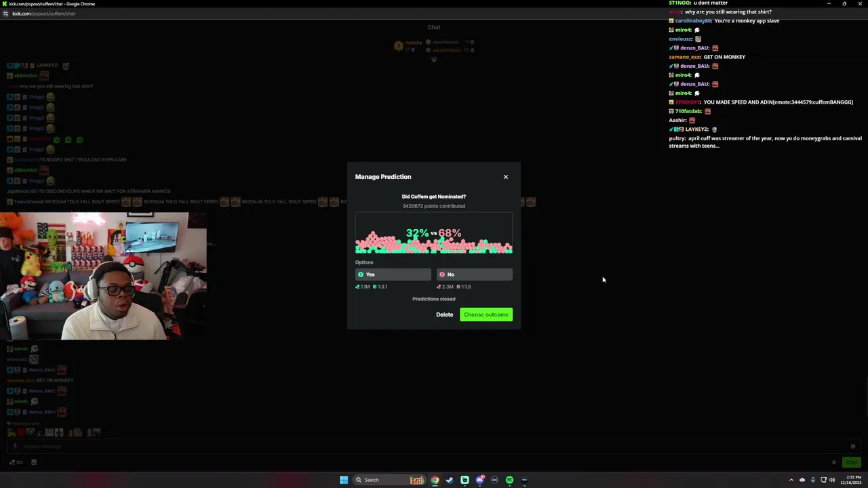Click the 710fatdab username

pyautogui.click(x=688, y=111)
